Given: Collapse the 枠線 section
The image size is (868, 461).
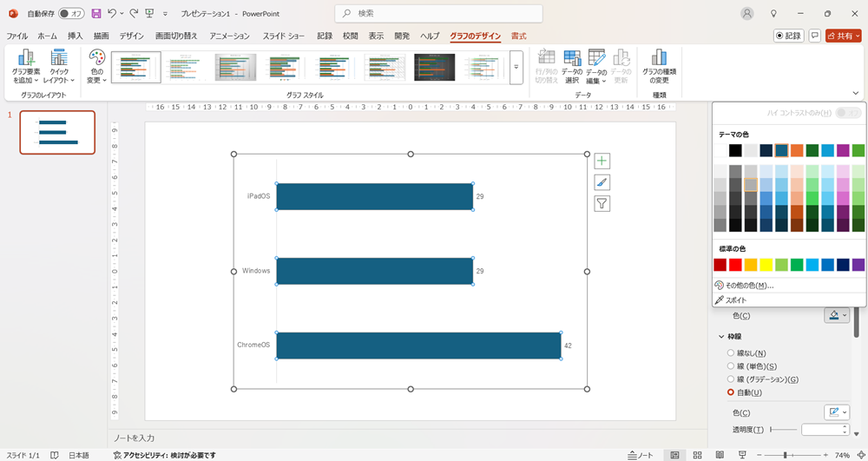Looking at the screenshot, I should click(721, 337).
